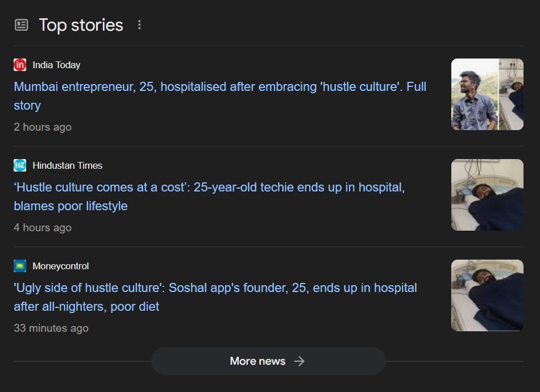Screen dimensions: 540x392
Task: Click the Hindustan Times source name
Action: click(x=67, y=165)
